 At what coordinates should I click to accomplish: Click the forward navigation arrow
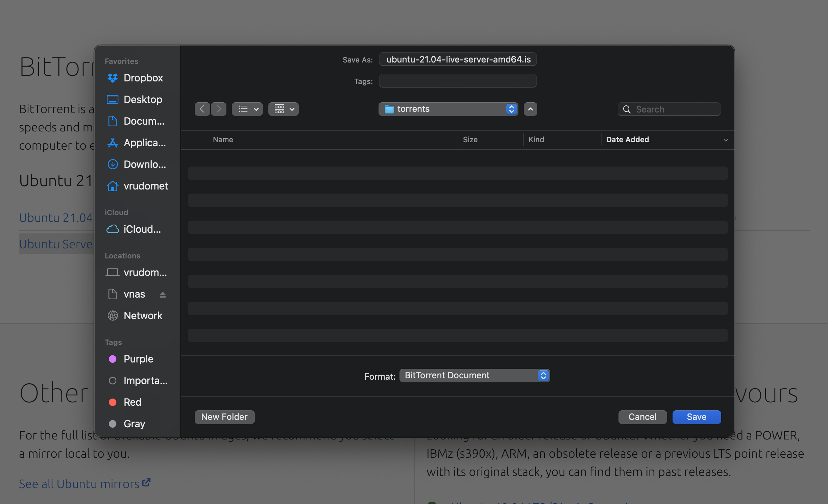219,109
